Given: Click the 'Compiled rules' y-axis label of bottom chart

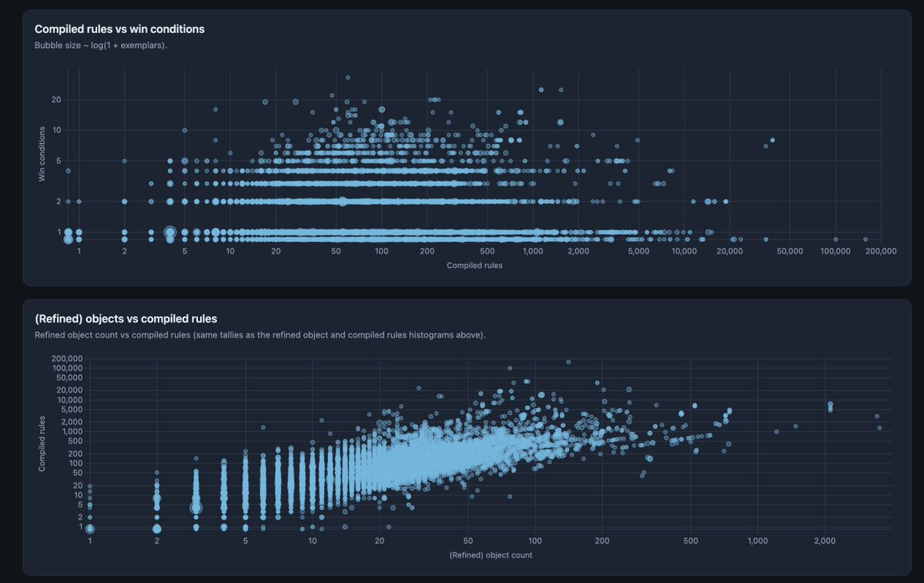Looking at the screenshot, I should click(x=44, y=444).
